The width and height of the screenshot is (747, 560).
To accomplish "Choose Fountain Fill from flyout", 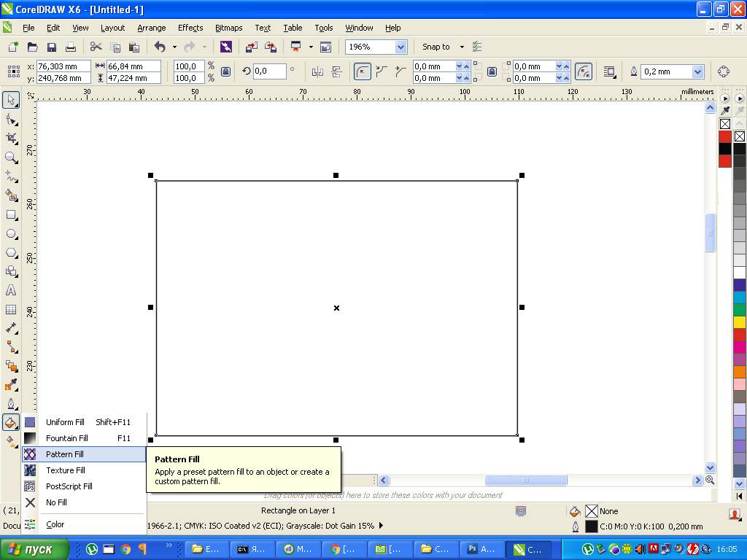I will click(85, 438).
